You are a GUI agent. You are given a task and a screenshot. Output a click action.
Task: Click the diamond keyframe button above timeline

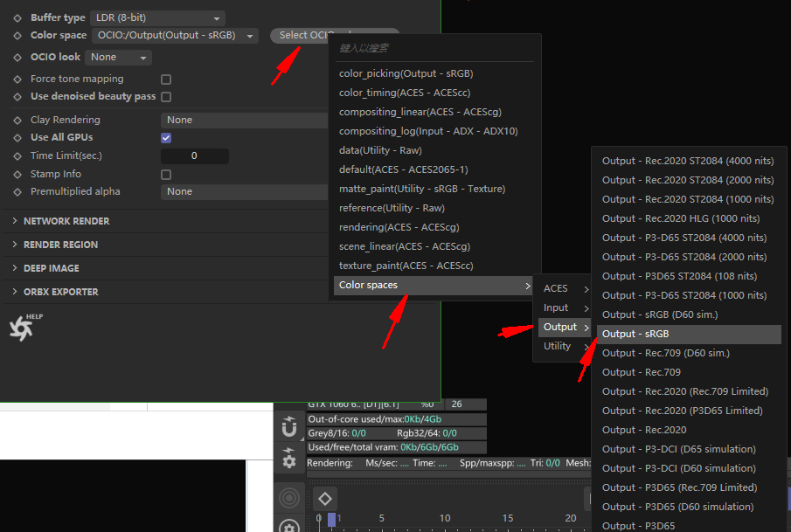tap(325, 499)
